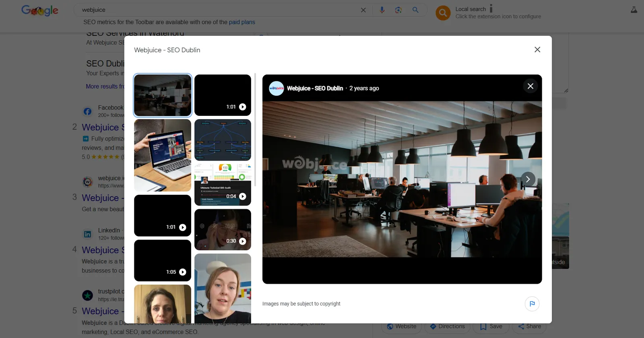The height and width of the screenshot is (338, 644).
Task: Close the enlarged photo viewer
Action: 530,86
